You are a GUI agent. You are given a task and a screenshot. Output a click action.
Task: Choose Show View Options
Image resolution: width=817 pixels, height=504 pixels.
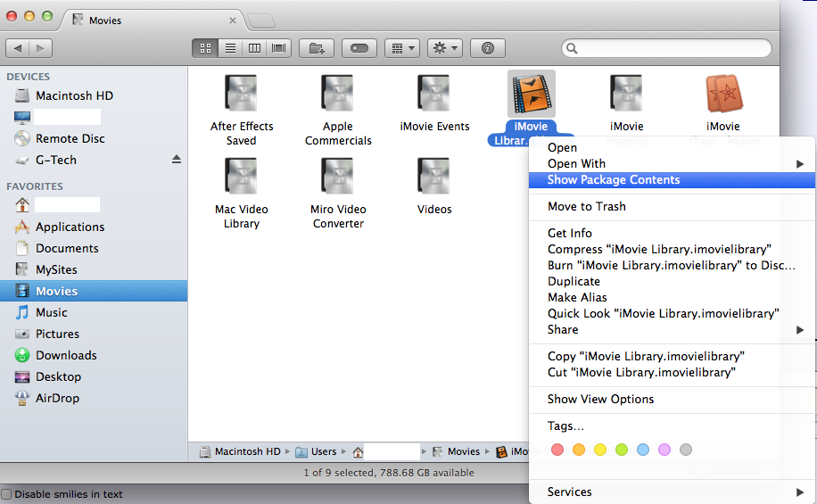click(x=672, y=400)
